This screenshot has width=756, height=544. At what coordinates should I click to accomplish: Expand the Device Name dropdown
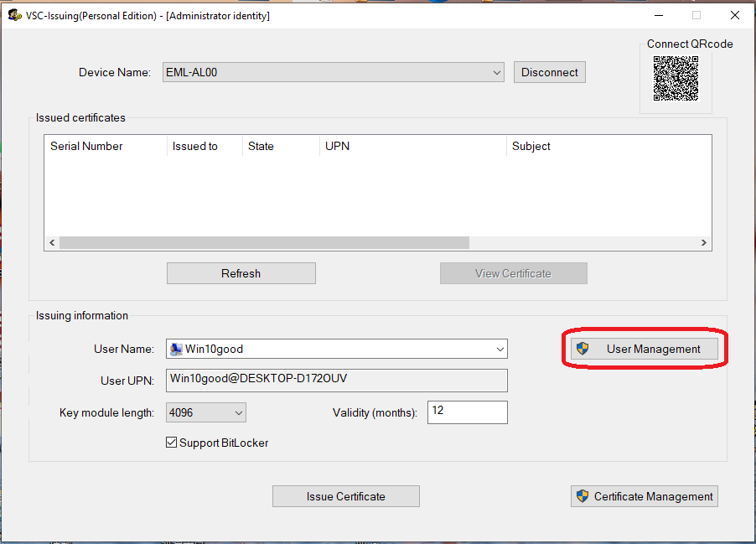point(498,73)
